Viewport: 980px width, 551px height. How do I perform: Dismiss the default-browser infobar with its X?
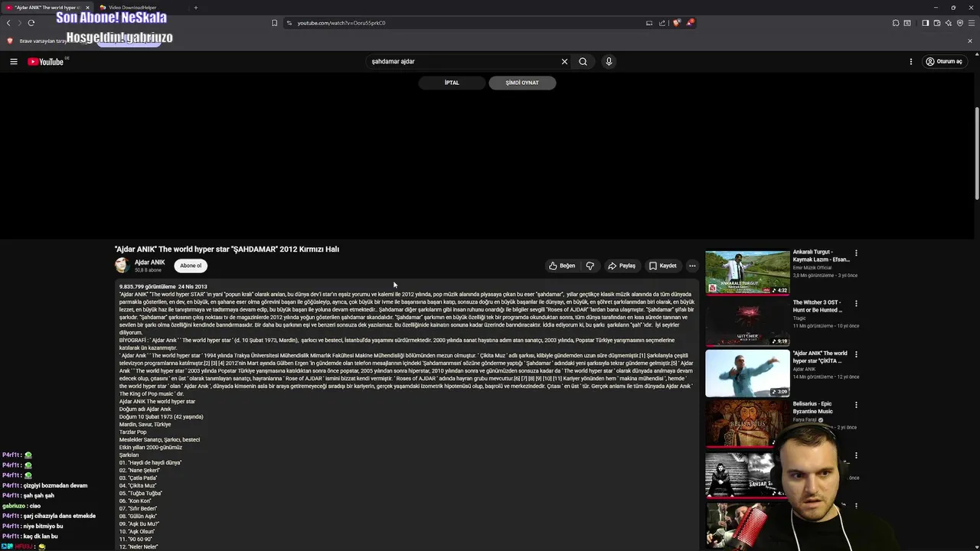[970, 41]
